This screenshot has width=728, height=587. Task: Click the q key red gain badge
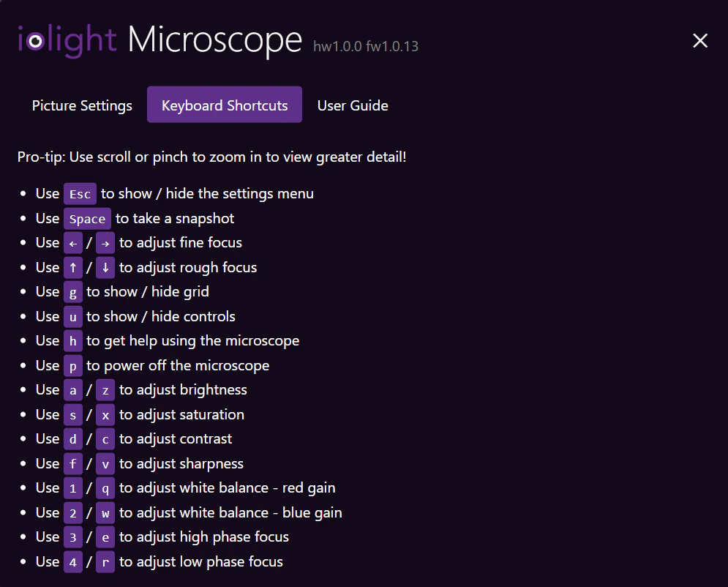tap(105, 487)
